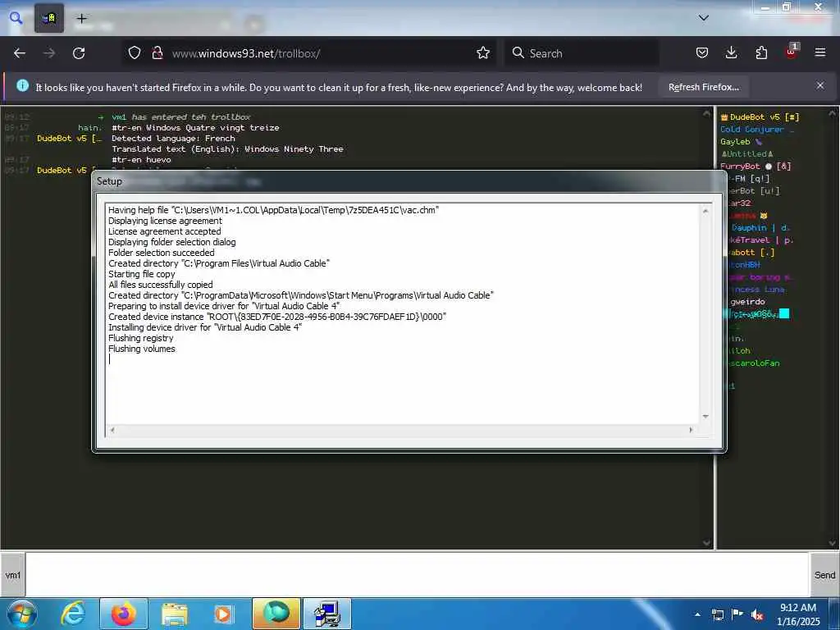Image resolution: width=840 pixels, height=630 pixels.
Task: Open a new tab with plus
Action: (81, 19)
